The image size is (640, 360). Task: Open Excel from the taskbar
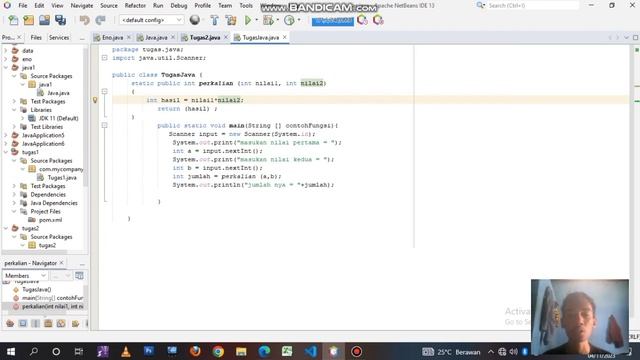(287, 351)
